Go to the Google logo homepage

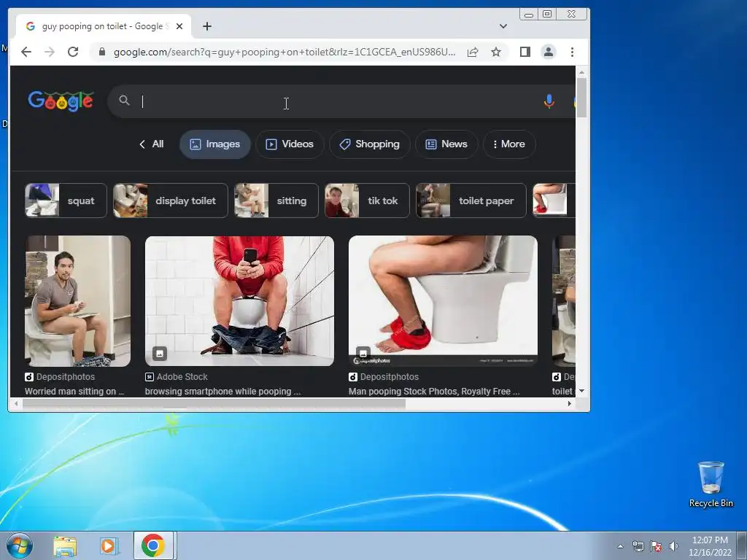[x=61, y=101]
